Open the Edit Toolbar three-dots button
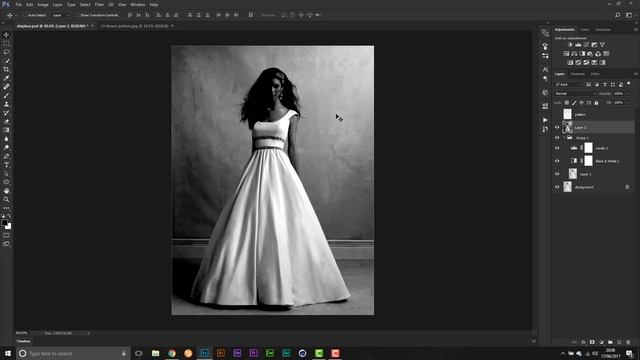 tap(6, 208)
